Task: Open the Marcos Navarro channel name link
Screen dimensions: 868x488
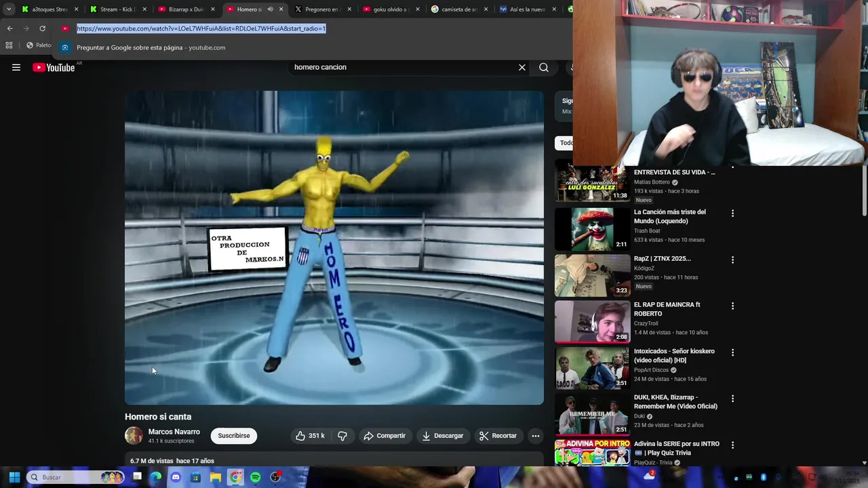Action: tap(174, 432)
